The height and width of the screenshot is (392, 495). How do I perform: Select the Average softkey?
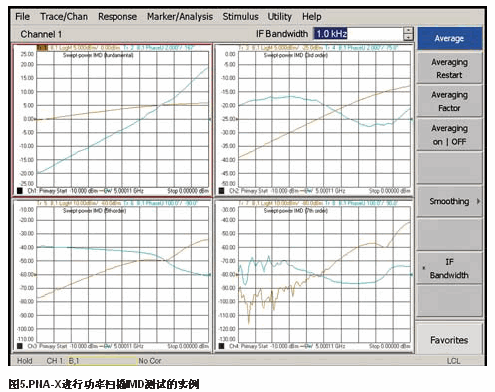click(449, 38)
